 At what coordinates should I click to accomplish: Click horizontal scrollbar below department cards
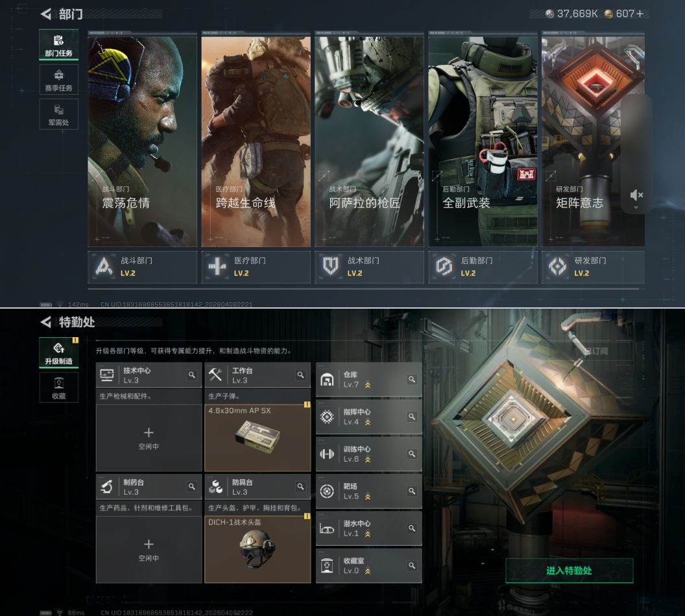[363, 289]
